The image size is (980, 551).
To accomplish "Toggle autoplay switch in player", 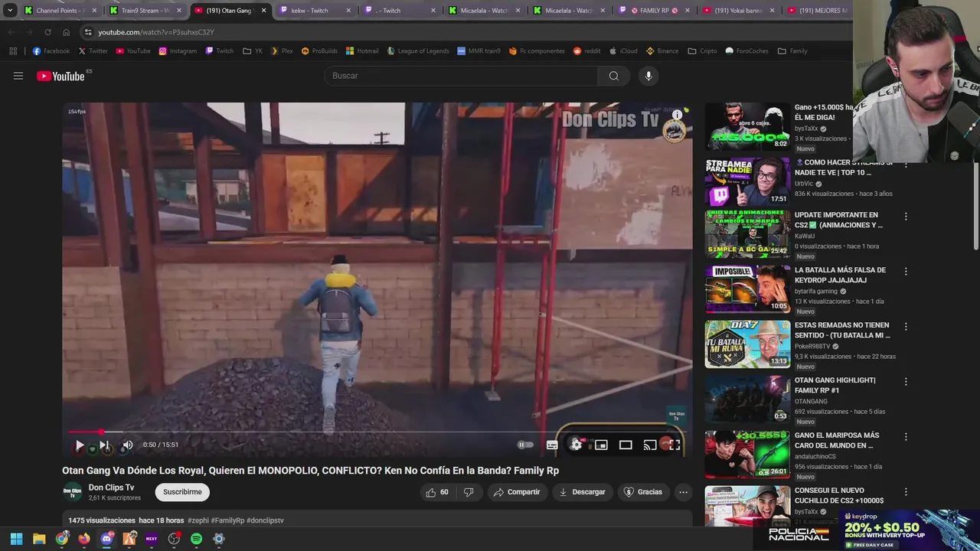I will tap(525, 445).
